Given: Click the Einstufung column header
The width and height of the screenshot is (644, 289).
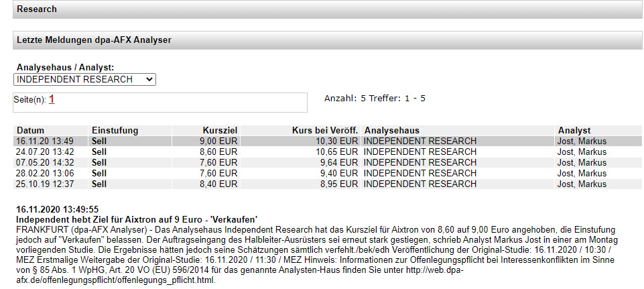Looking at the screenshot, I should point(115,130).
